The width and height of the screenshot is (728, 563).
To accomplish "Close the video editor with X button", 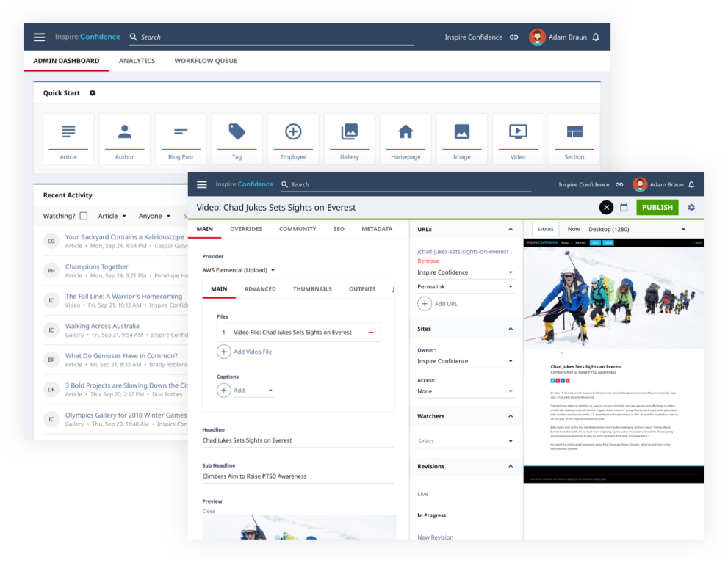I will pyautogui.click(x=606, y=208).
